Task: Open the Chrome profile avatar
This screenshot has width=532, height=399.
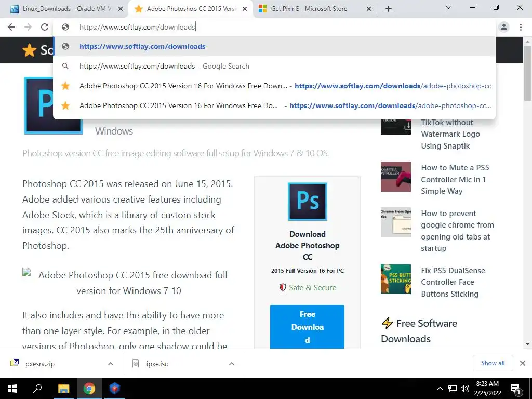Action: [504, 27]
